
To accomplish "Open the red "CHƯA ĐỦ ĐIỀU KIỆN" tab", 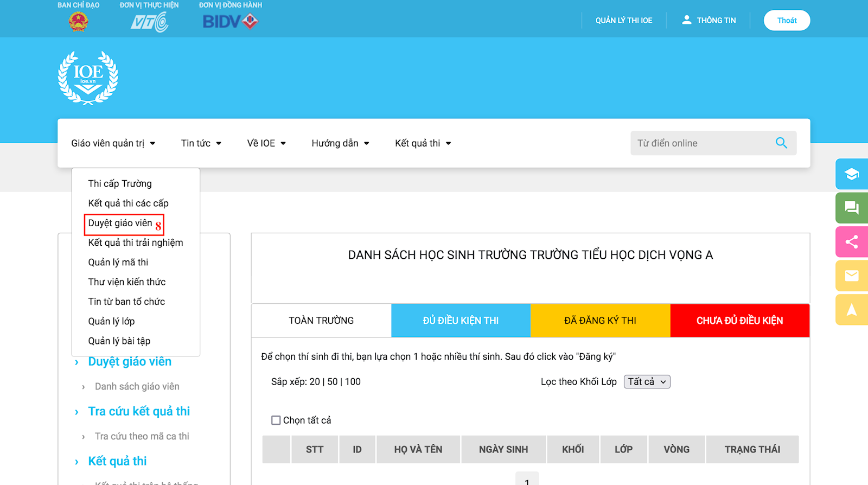I will point(739,321).
